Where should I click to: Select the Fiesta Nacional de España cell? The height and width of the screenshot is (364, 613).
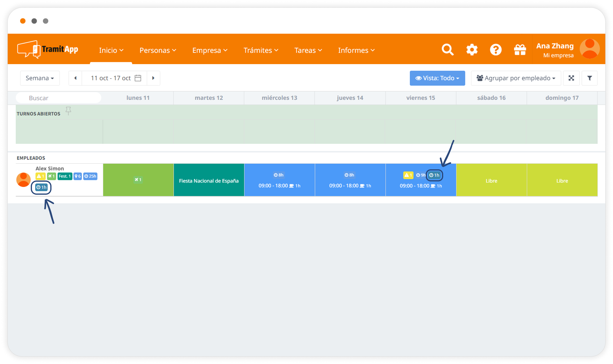[209, 180]
